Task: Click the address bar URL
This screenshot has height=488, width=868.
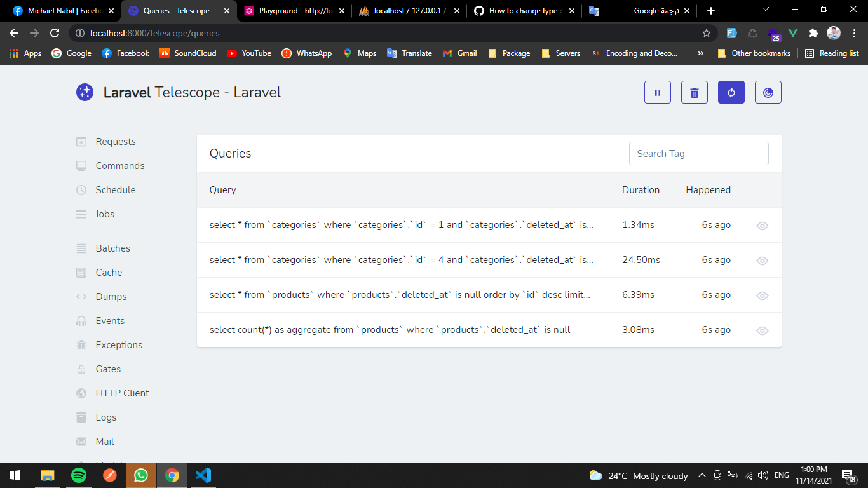Action: (155, 33)
